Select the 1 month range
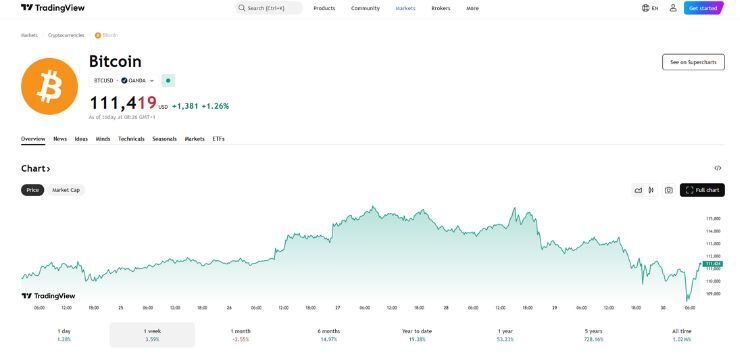This screenshot has width=740, height=361. click(241, 335)
